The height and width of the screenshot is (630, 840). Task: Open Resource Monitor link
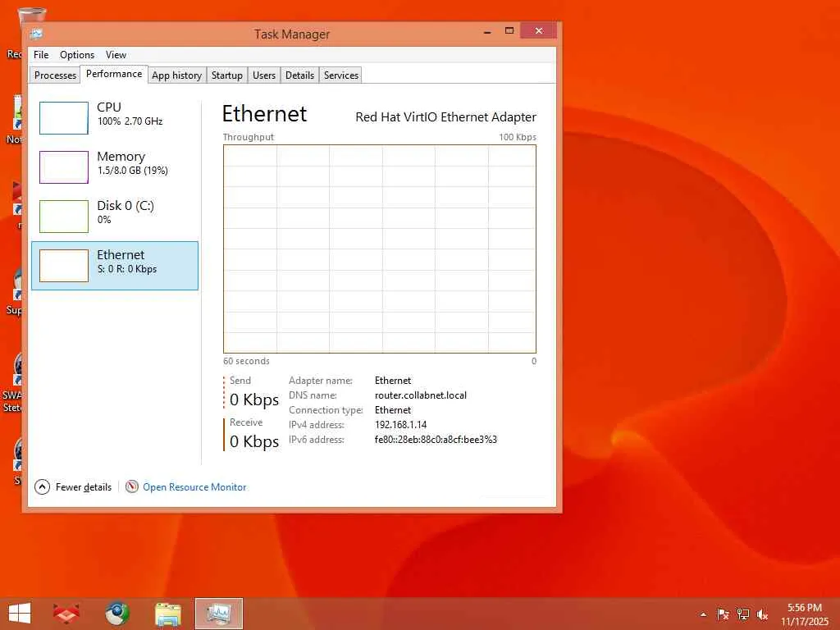point(194,487)
